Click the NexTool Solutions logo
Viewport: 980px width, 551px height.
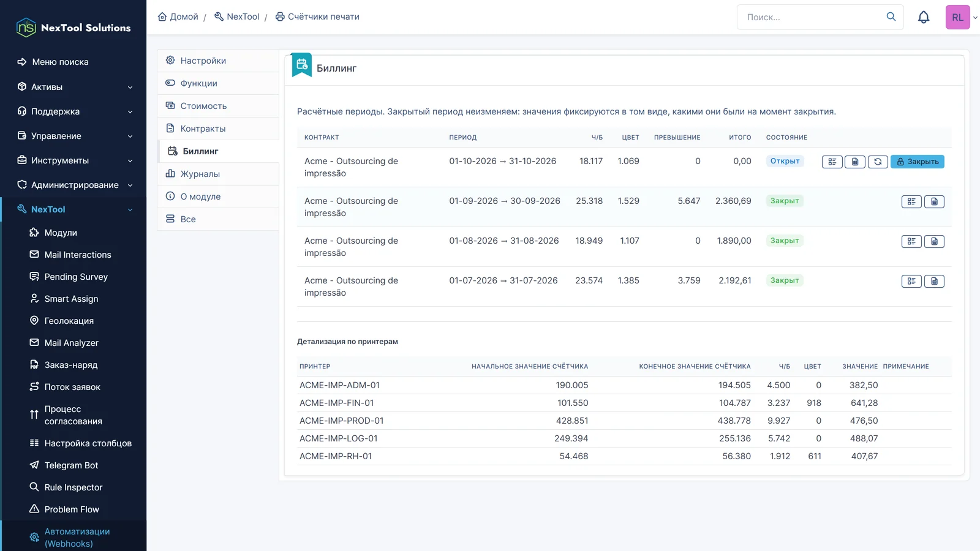[x=73, y=28]
